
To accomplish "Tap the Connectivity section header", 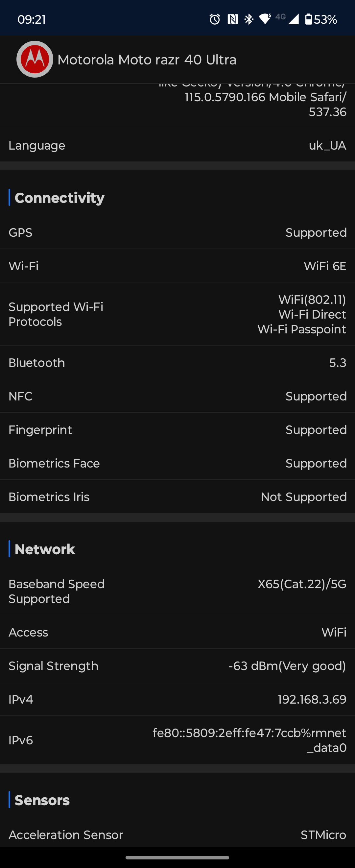I will tap(59, 198).
